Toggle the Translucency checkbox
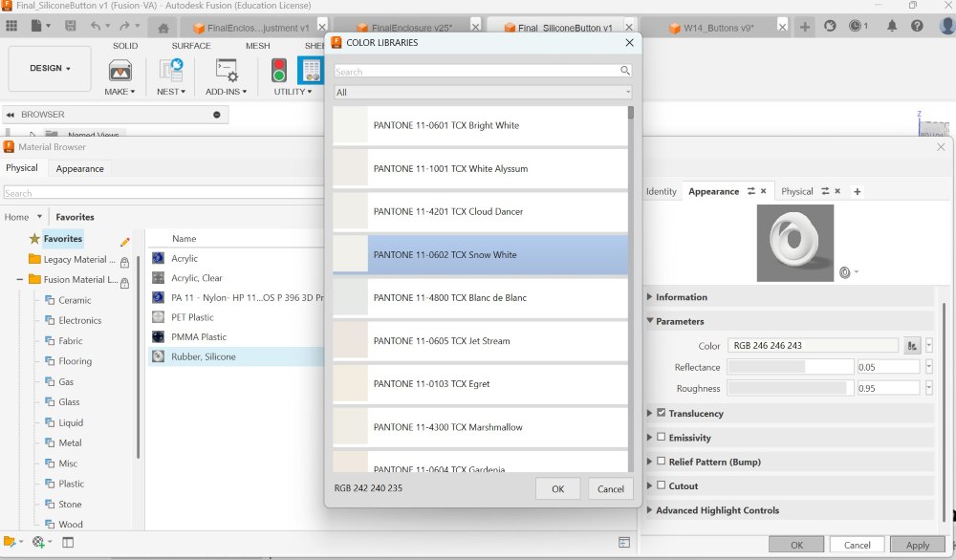 [x=661, y=413]
